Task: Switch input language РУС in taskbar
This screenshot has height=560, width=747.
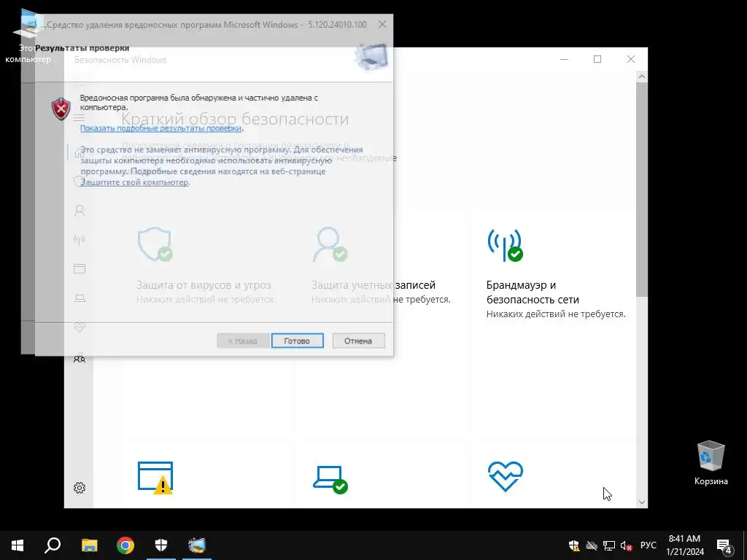Action: 649,545
